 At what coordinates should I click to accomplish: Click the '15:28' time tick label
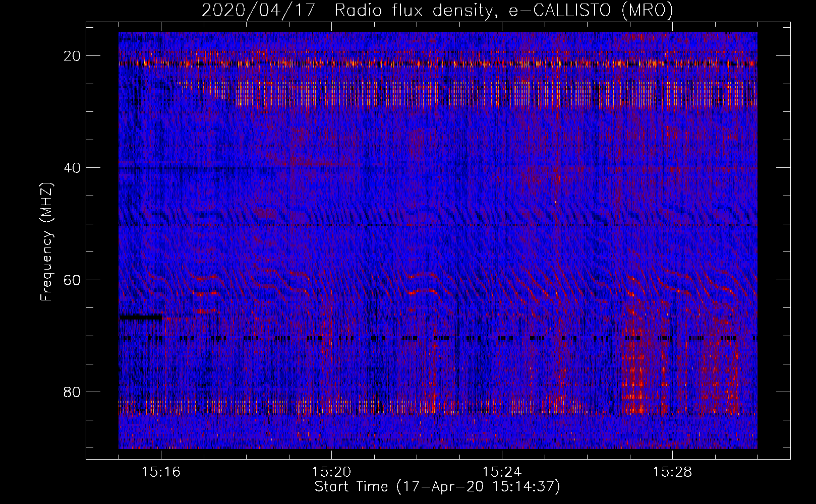pyautogui.click(x=672, y=472)
